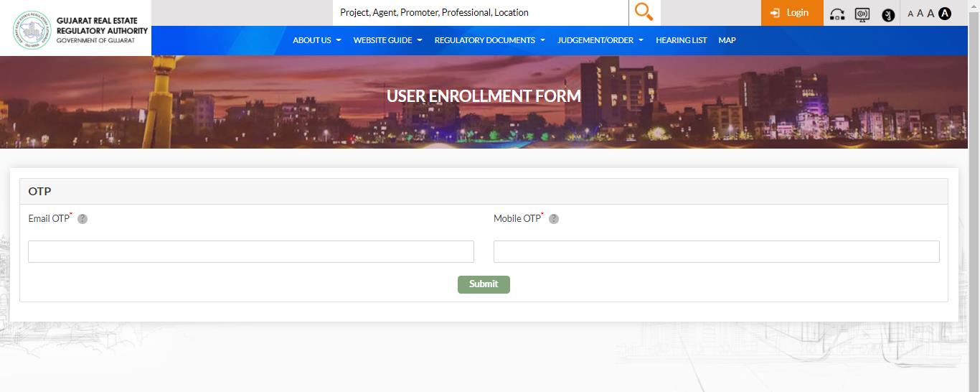This screenshot has width=980, height=392.
Task: Expand the Judgement/Order menu
Action: pyautogui.click(x=600, y=40)
